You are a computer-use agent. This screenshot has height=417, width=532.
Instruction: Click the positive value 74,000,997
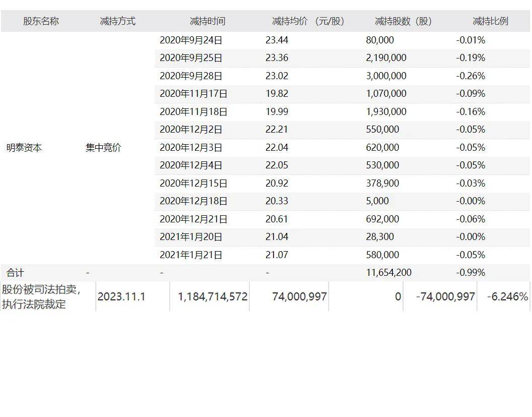point(300,296)
